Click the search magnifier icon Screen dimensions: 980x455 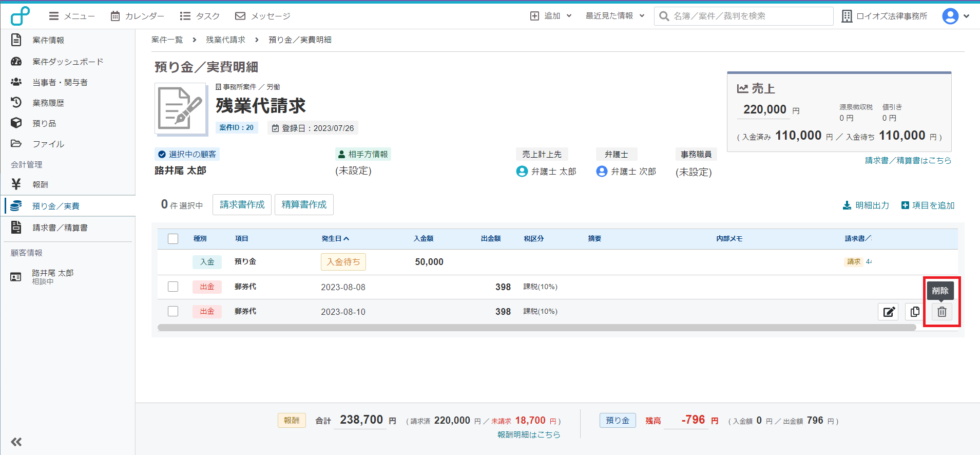click(664, 16)
